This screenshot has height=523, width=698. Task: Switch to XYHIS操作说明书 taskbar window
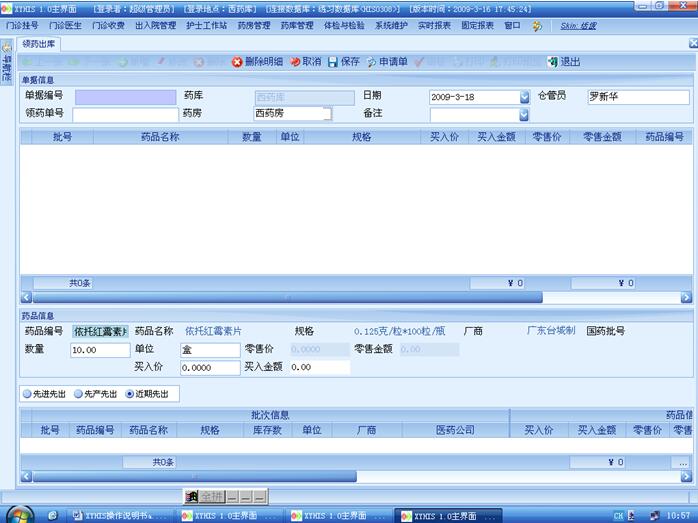[119, 515]
